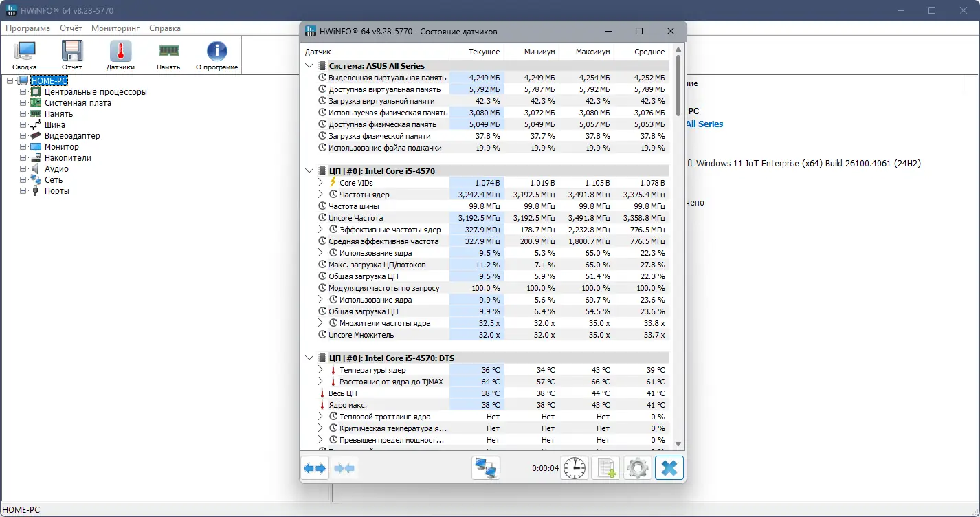Screen dimensions: 980x517
Task: Start logging with the sheet-plus icon
Action: tap(605, 468)
